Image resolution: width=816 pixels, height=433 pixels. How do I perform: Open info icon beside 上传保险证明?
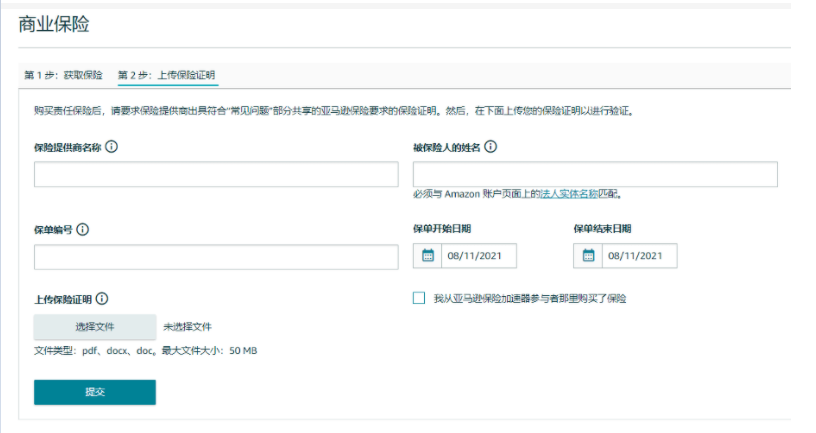102,299
